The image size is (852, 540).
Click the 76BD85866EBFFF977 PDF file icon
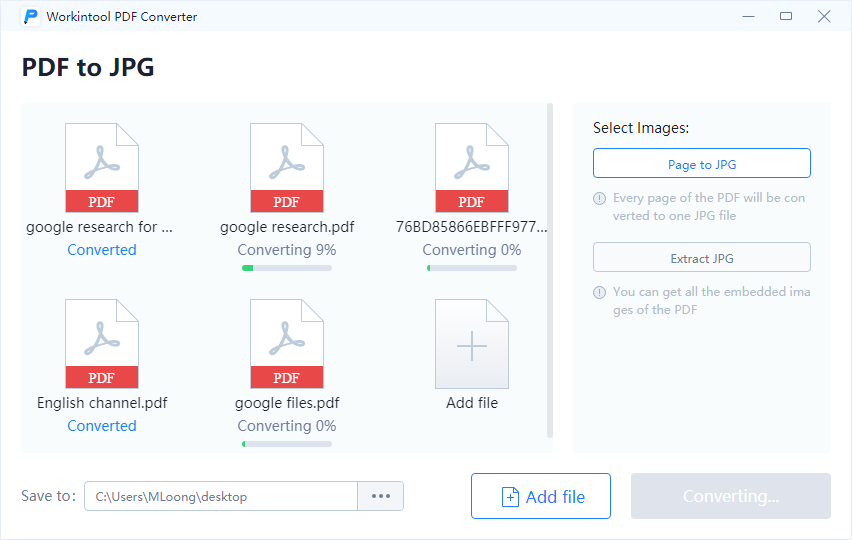click(x=472, y=168)
